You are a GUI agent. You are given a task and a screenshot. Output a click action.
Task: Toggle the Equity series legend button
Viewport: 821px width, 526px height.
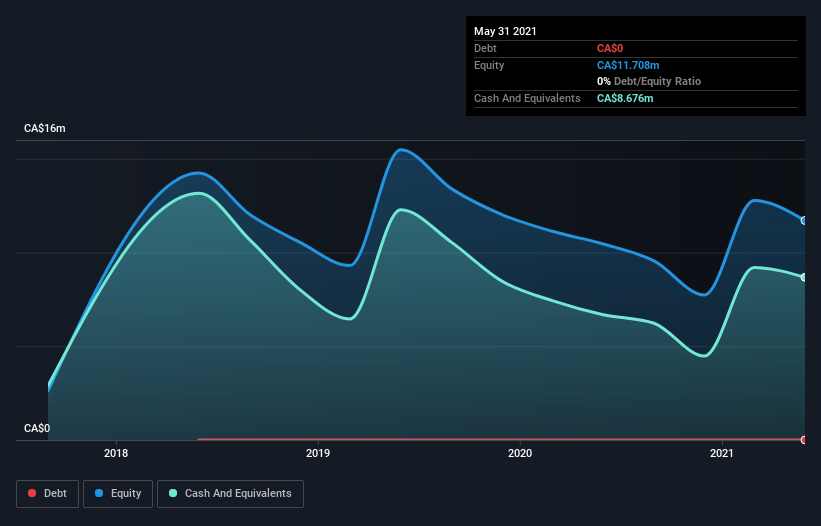[x=118, y=494]
